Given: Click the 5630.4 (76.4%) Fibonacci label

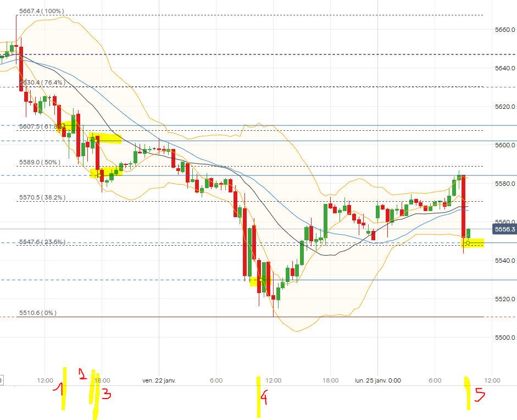Looking at the screenshot, I should (x=42, y=82).
